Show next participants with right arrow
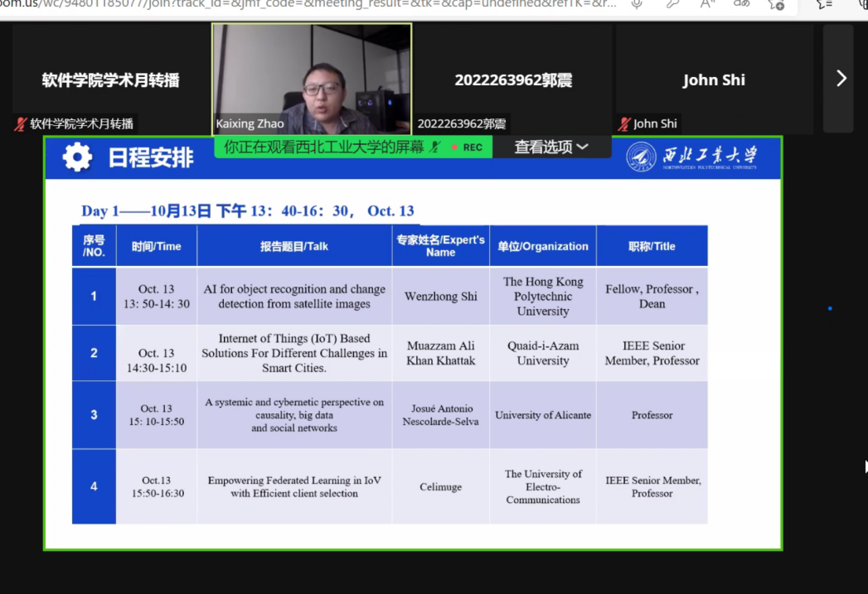The image size is (868, 594). [x=841, y=79]
